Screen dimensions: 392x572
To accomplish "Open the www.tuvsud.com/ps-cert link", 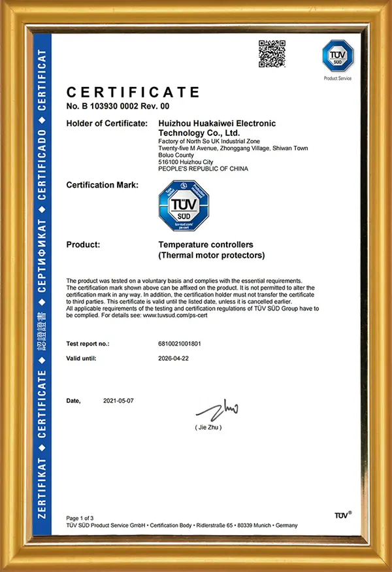I will (175, 315).
